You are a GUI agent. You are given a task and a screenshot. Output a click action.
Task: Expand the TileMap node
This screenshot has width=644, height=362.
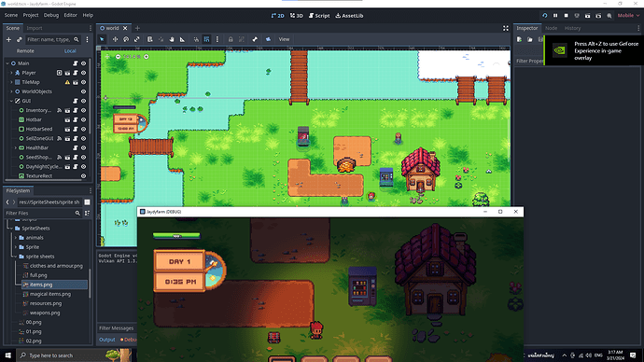11,82
